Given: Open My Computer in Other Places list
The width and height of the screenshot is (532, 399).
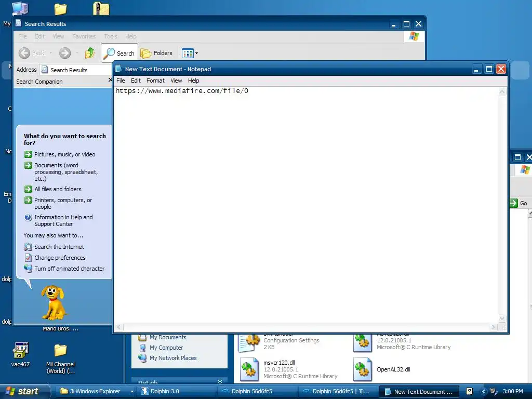Looking at the screenshot, I should pos(166,348).
